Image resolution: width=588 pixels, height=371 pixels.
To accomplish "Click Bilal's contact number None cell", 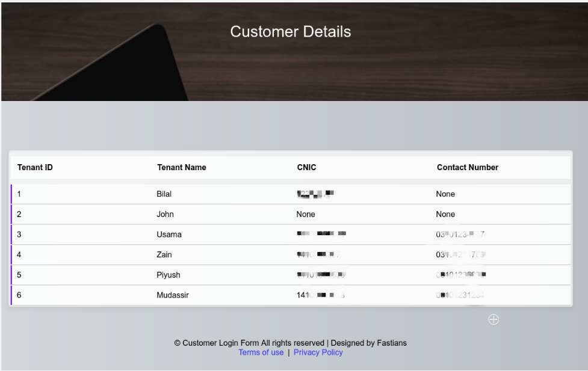I will click(445, 194).
